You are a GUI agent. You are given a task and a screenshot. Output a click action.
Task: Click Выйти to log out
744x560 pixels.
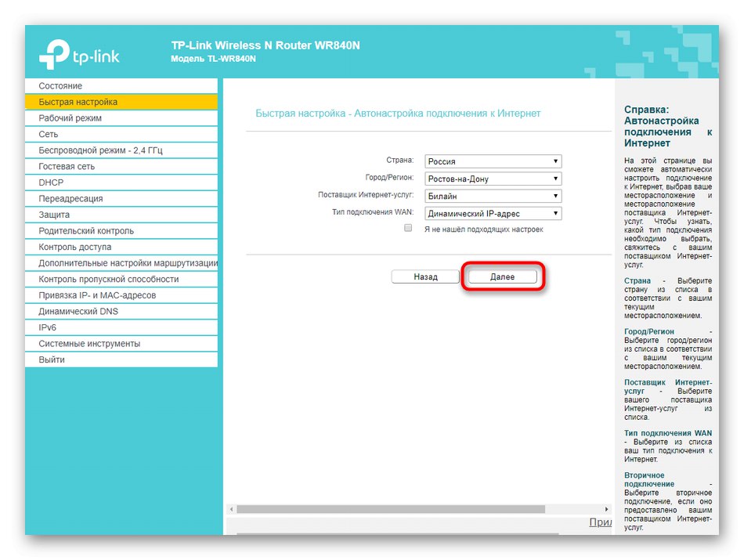pyautogui.click(x=121, y=360)
